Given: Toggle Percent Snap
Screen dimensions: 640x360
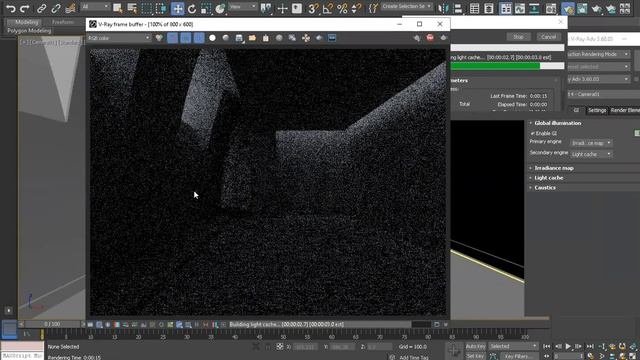Looking at the screenshot, I should pos(342,8).
